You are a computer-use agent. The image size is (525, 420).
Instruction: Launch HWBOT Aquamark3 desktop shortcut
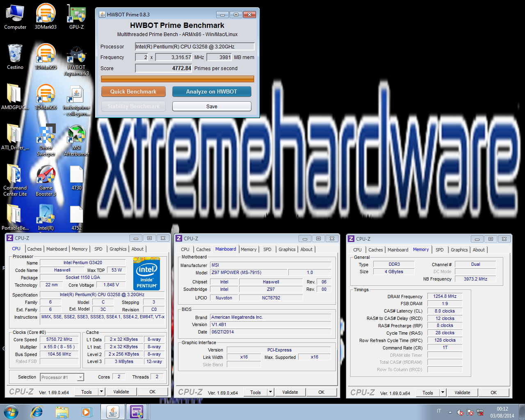pos(77,60)
